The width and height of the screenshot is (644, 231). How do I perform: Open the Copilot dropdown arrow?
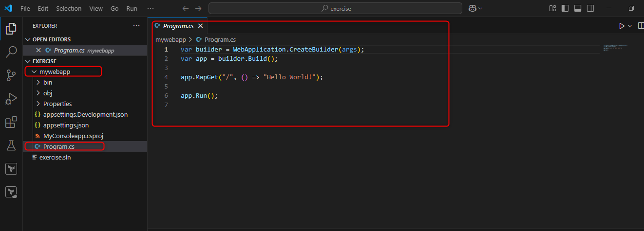[481, 8]
